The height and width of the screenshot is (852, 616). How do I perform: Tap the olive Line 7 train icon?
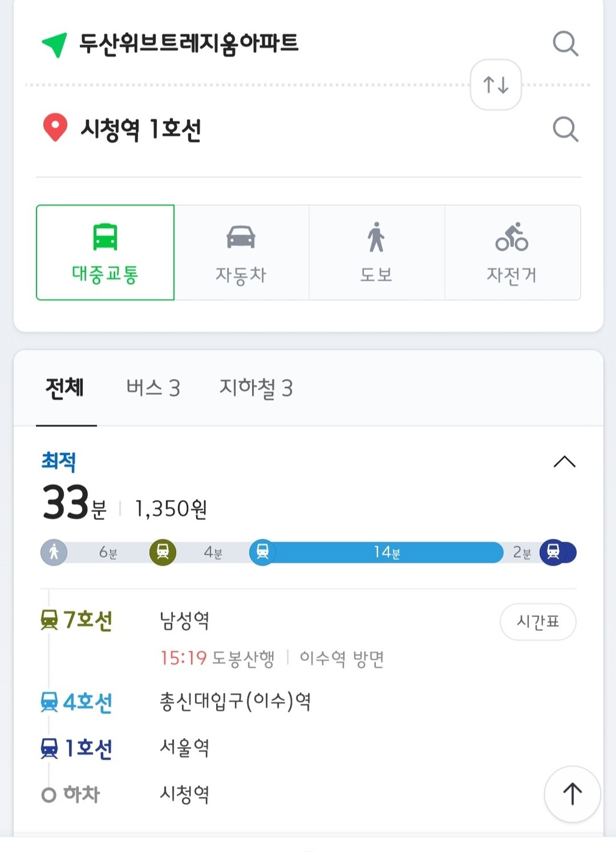tap(162, 552)
